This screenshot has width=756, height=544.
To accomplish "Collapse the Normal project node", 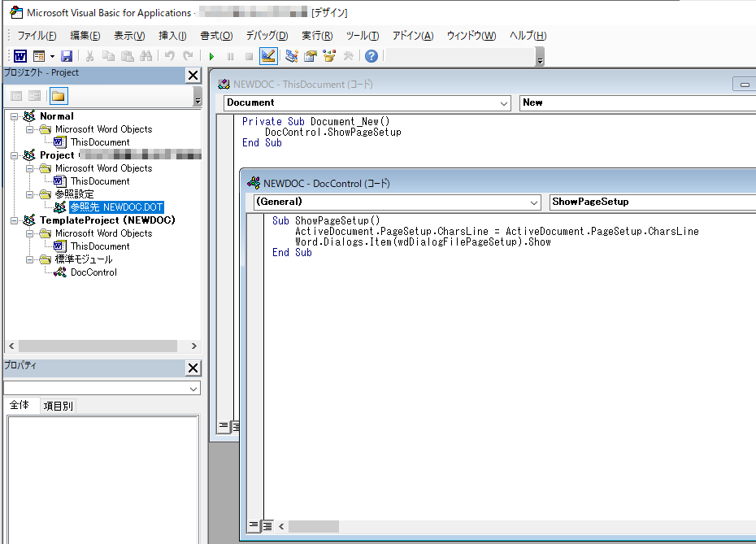I will [x=14, y=117].
